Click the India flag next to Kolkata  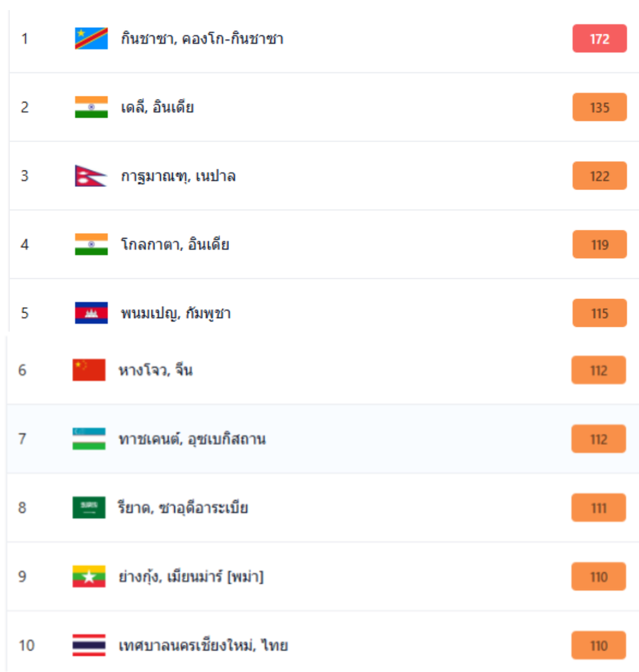tap(91, 244)
